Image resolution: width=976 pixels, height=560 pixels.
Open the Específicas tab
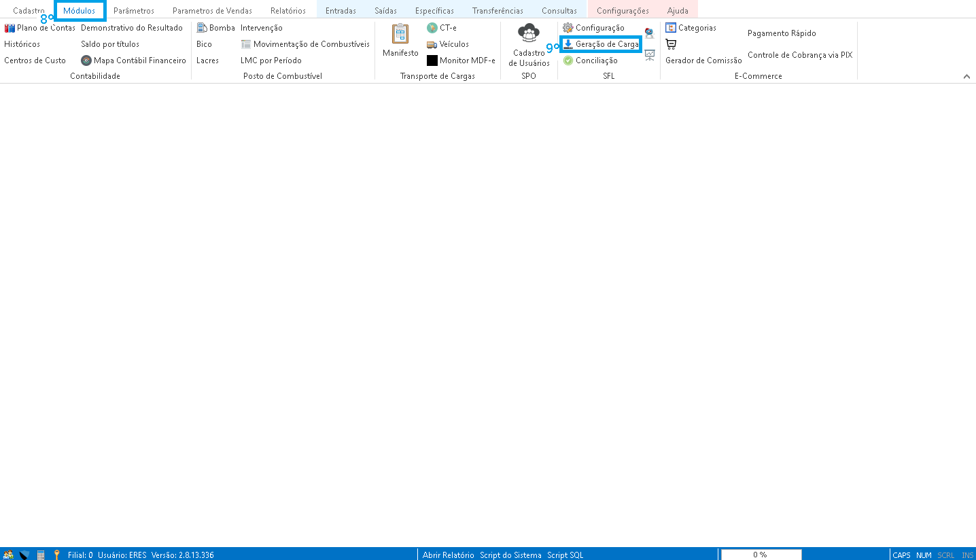click(434, 11)
